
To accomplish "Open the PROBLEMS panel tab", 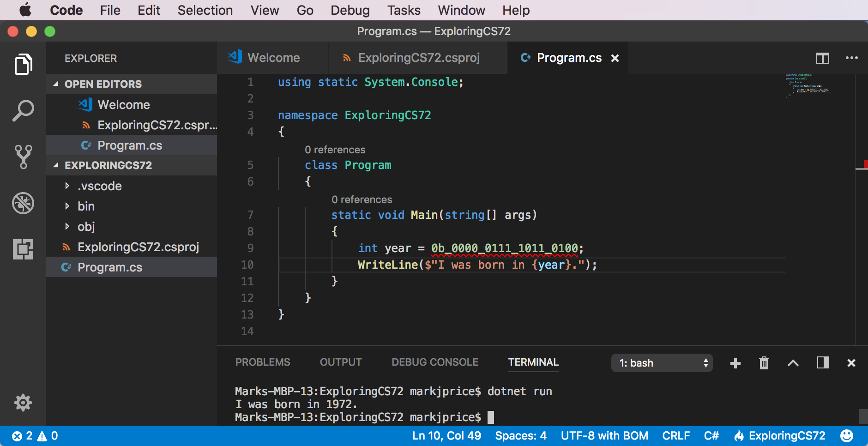I will [x=263, y=362].
